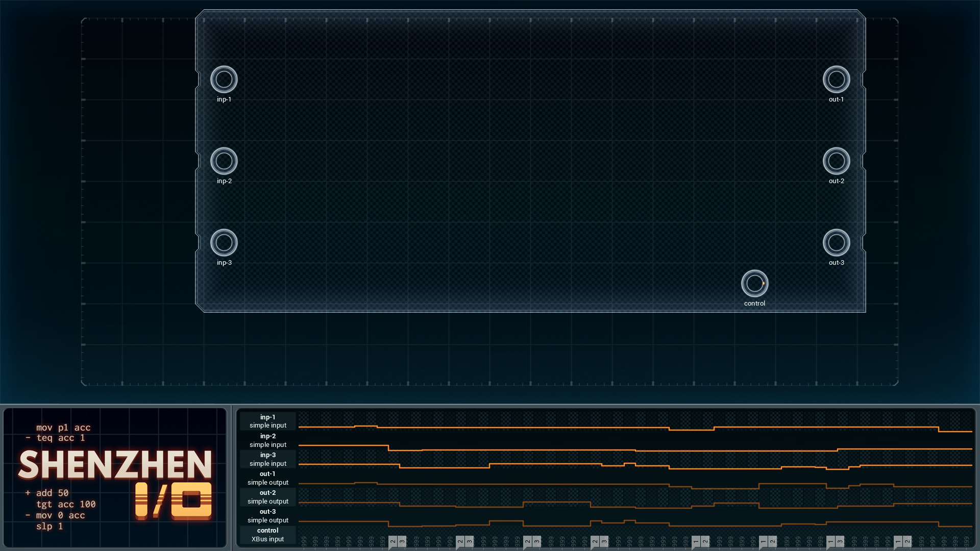Click the inp-1 input pin

pyautogui.click(x=224, y=80)
